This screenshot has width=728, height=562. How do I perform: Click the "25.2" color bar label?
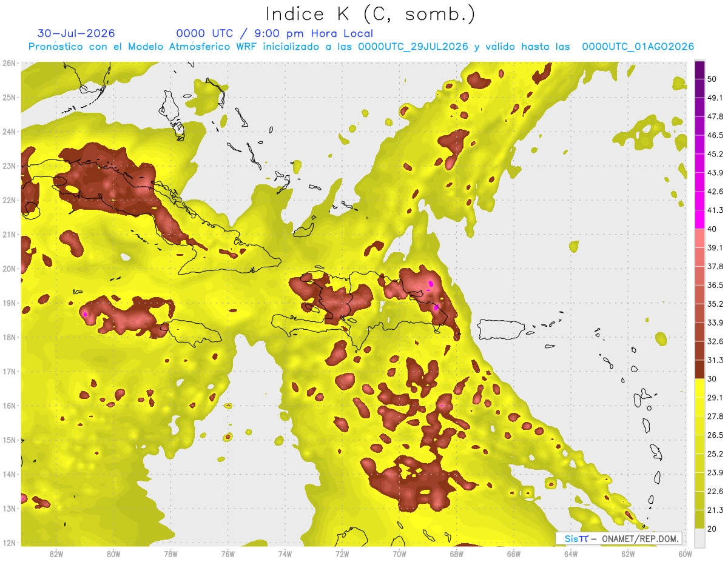pyautogui.click(x=715, y=453)
